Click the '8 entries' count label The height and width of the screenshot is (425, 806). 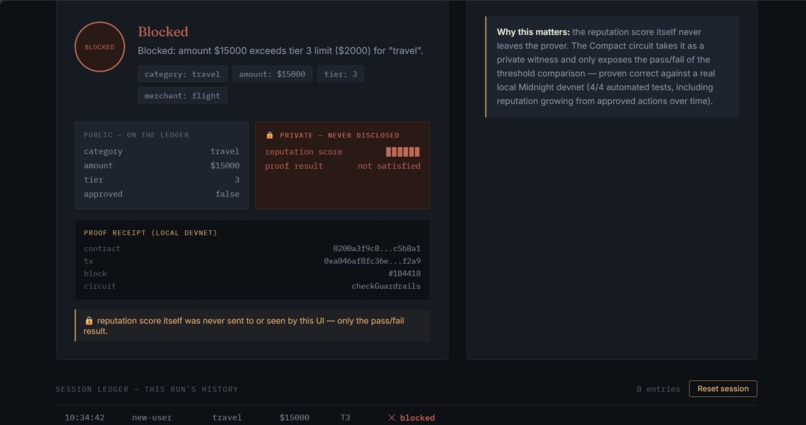[658, 389]
